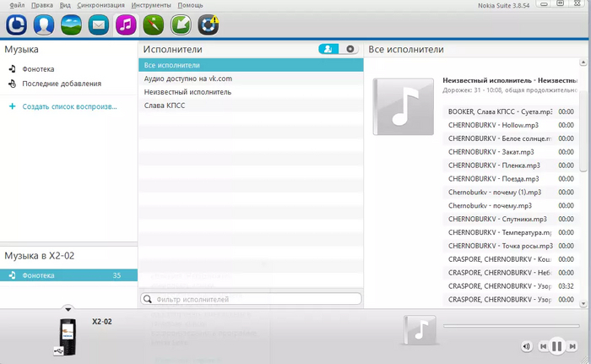This screenshot has height=364, width=591.
Task: Pause playback with the pause button
Action: [557, 346]
